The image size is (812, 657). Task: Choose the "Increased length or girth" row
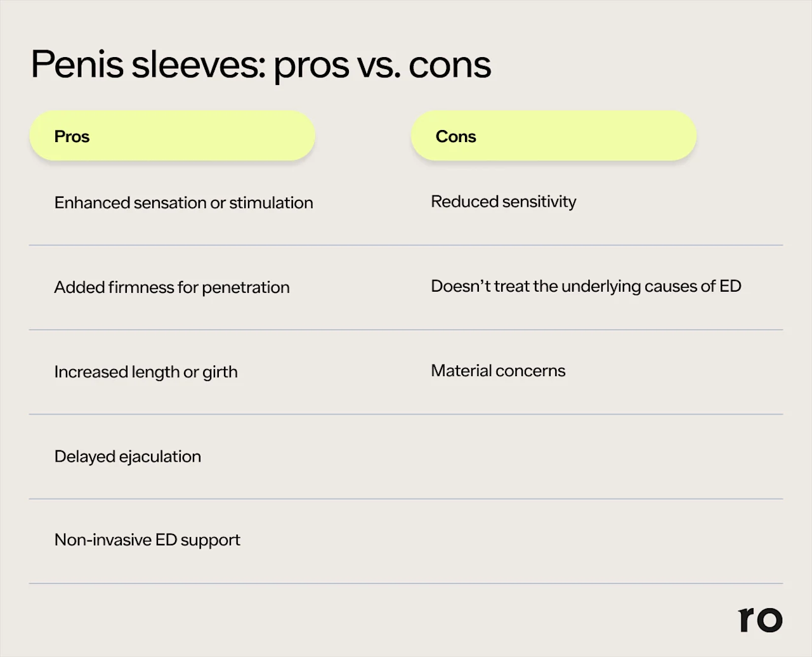[146, 372]
